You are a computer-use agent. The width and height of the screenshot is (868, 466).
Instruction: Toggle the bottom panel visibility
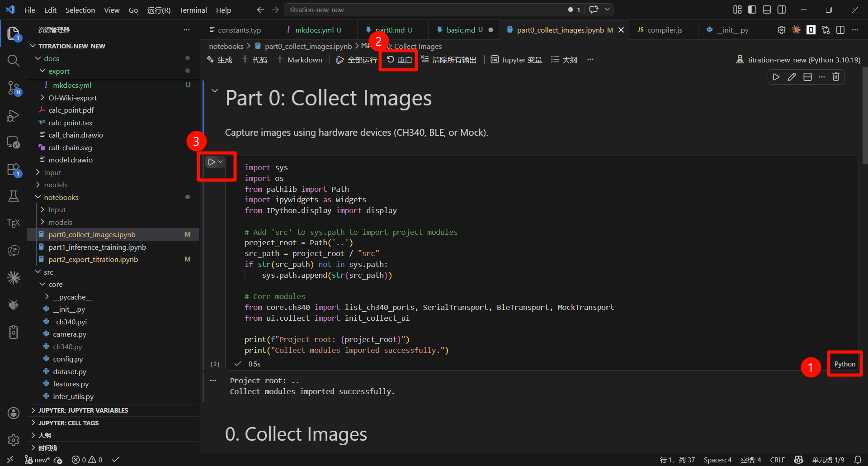(767, 10)
